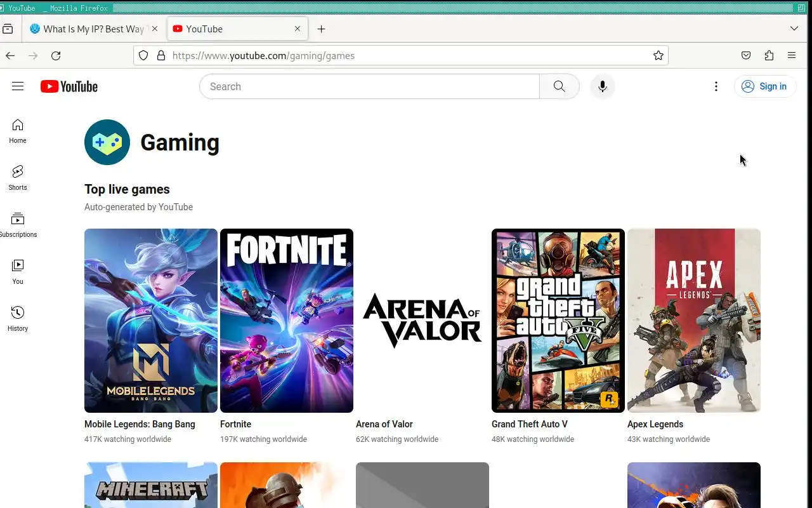Open the Firefox extensions icon

click(x=769, y=56)
